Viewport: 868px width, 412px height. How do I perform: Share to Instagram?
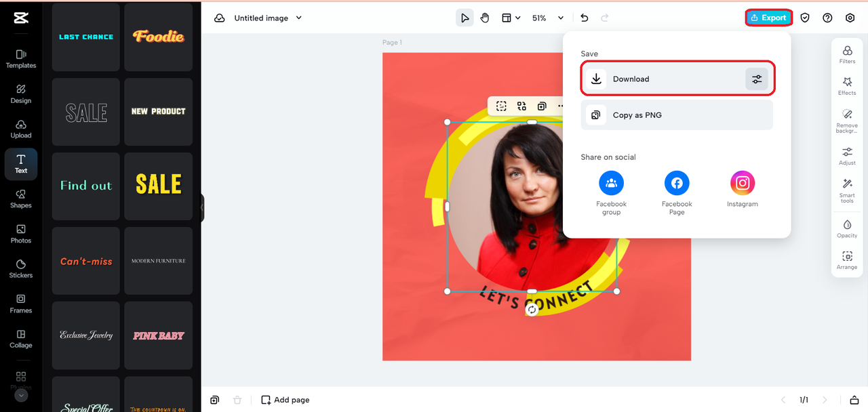pos(743,189)
